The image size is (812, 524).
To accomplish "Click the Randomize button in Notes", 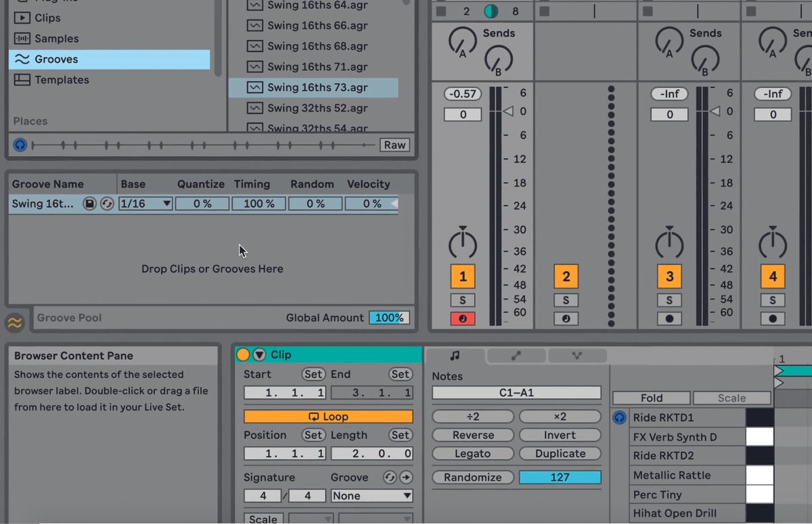I will (x=472, y=477).
